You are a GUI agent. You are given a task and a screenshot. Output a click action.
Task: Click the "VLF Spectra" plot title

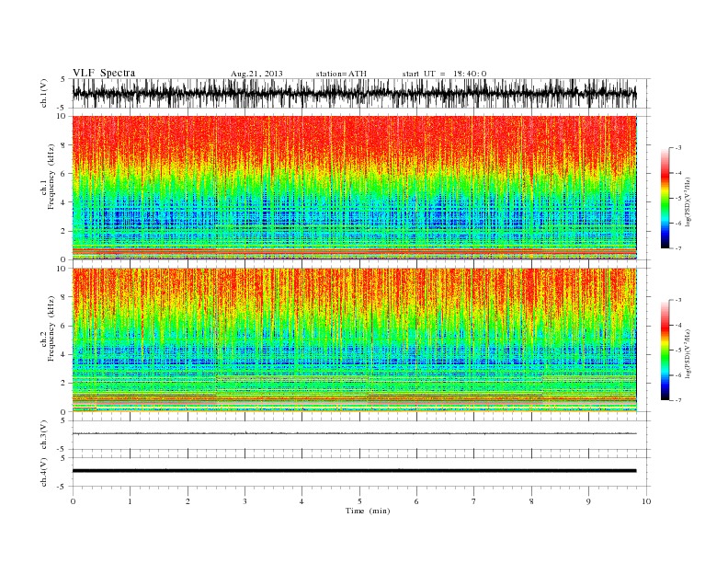[104, 73]
